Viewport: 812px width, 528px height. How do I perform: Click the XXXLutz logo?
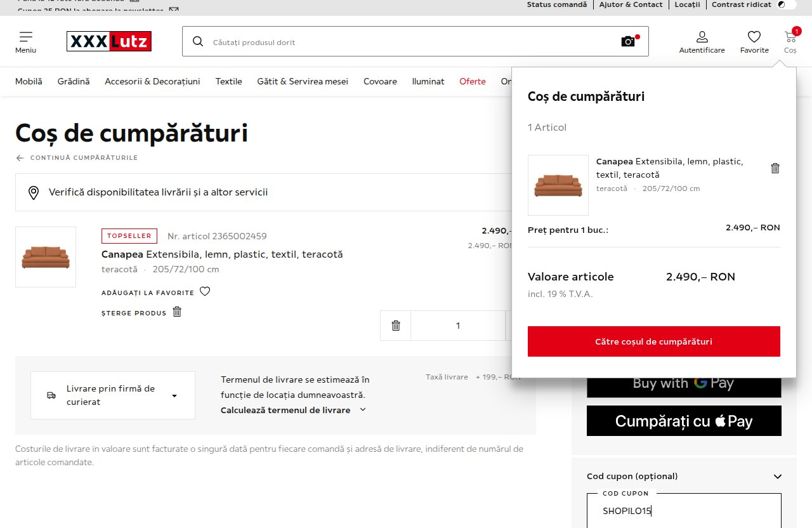pos(109,41)
